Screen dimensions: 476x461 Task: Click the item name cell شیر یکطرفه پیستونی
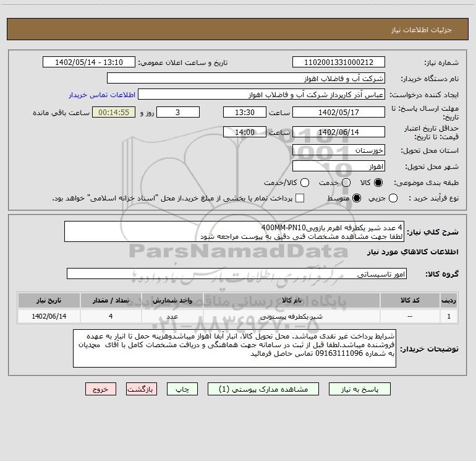coord(292,316)
